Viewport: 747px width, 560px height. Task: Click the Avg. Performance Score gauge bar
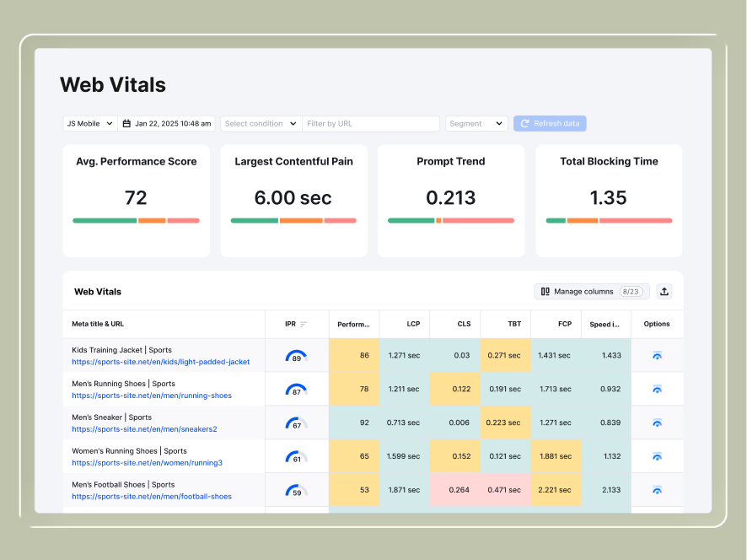click(x=136, y=219)
